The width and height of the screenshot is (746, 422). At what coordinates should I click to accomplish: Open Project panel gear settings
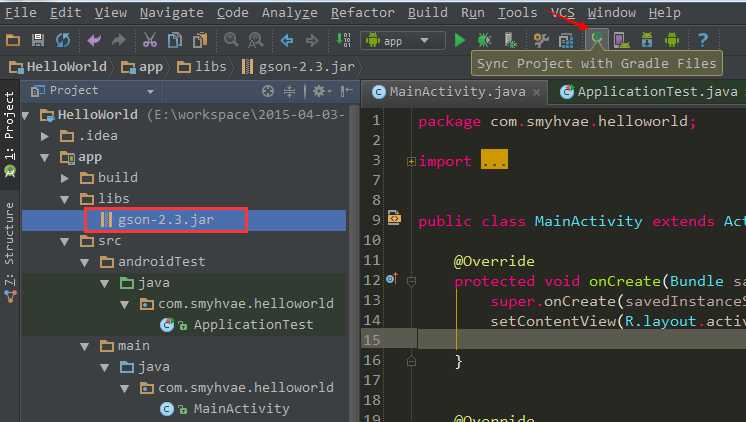point(322,91)
